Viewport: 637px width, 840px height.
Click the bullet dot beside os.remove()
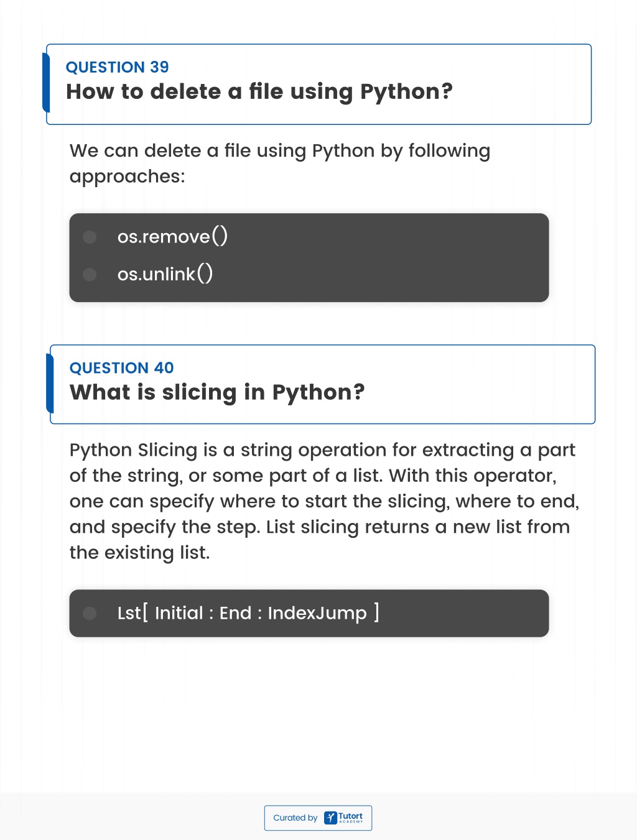90,237
